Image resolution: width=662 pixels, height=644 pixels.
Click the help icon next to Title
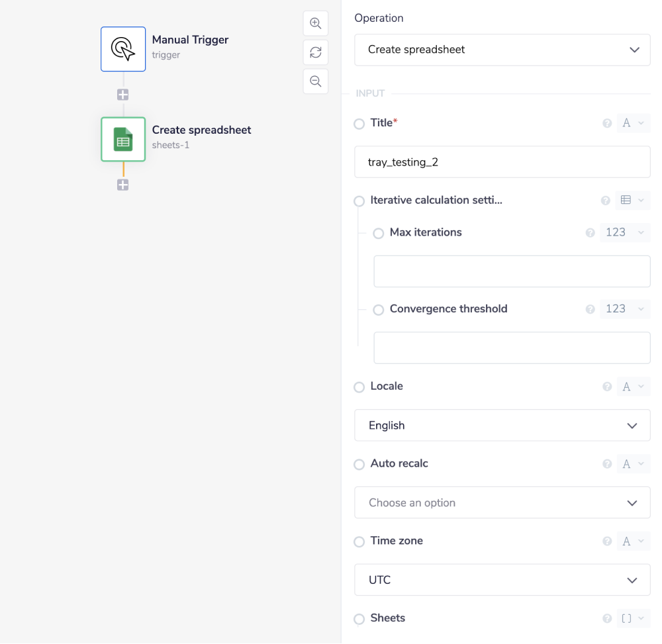607,123
